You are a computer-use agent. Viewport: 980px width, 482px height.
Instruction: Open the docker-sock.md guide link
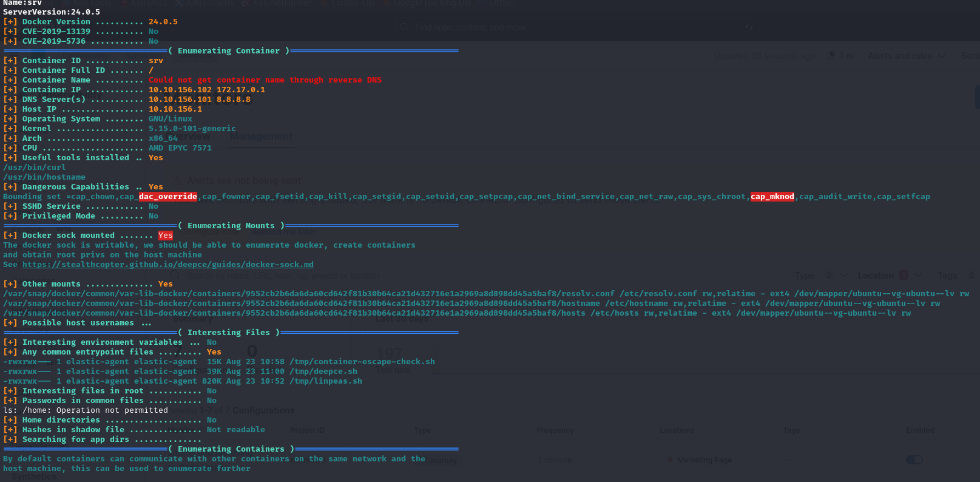[168, 265]
